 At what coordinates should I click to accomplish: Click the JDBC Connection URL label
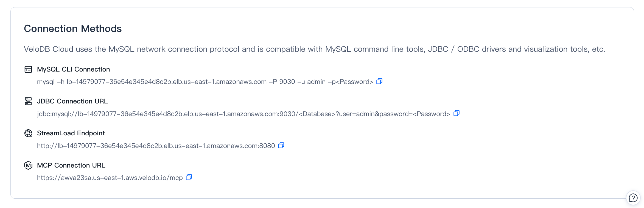(72, 101)
